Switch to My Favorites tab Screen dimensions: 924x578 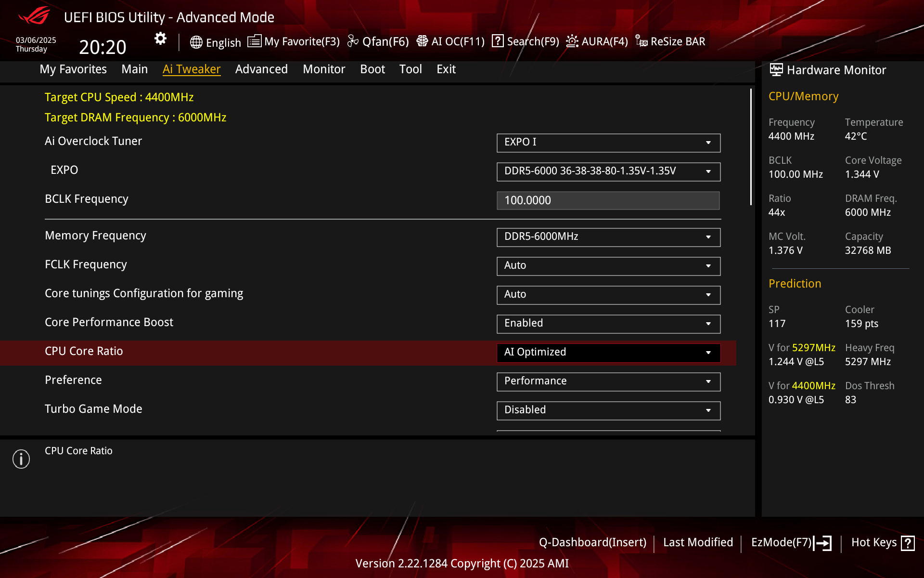click(x=73, y=69)
